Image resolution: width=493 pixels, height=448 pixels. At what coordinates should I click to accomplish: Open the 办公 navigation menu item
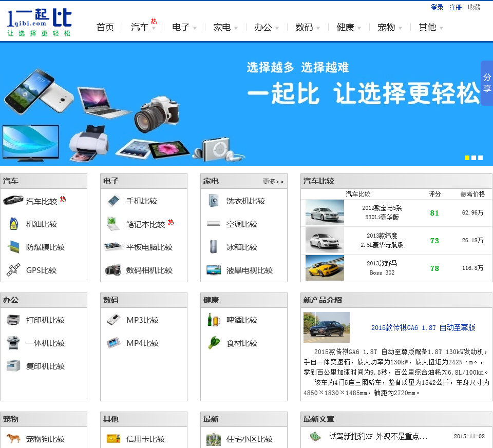(263, 27)
